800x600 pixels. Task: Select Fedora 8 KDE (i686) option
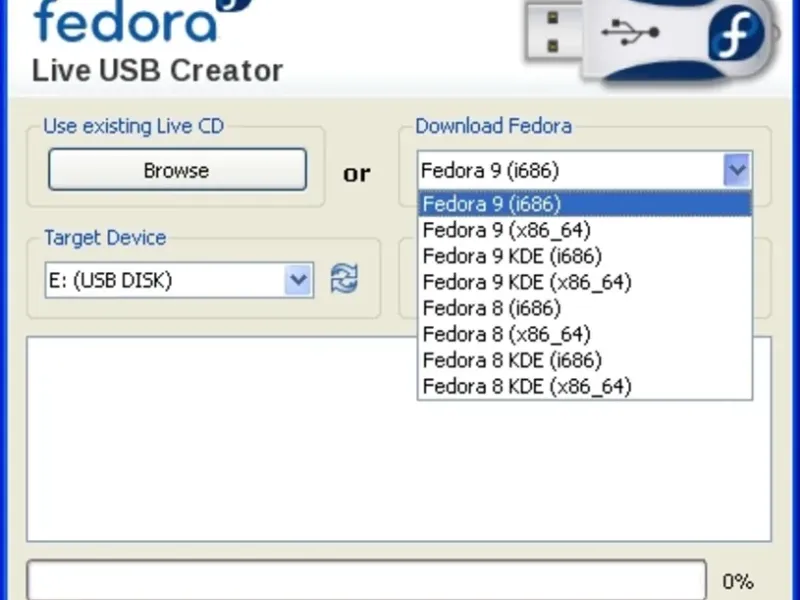(x=585, y=360)
